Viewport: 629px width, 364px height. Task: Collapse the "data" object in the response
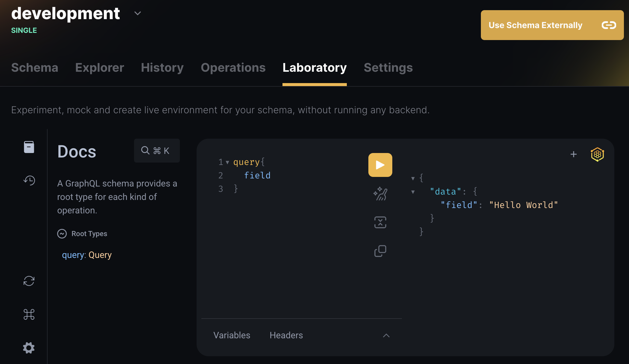point(413,192)
